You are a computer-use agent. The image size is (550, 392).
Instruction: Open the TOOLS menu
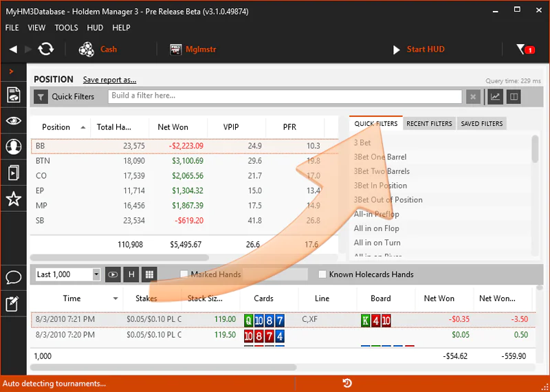[66, 28]
